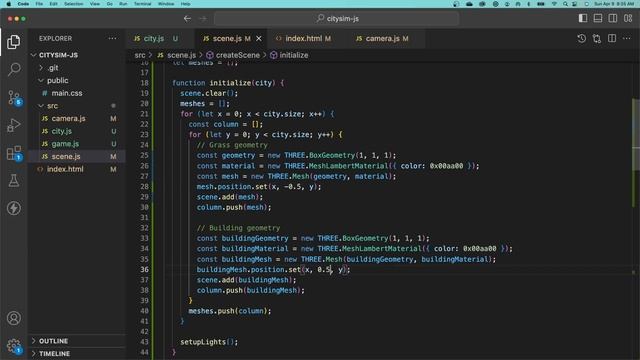This screenshot has height=360, width=640.
Task: Open the Manage gear icon
Action: (14, 346)
